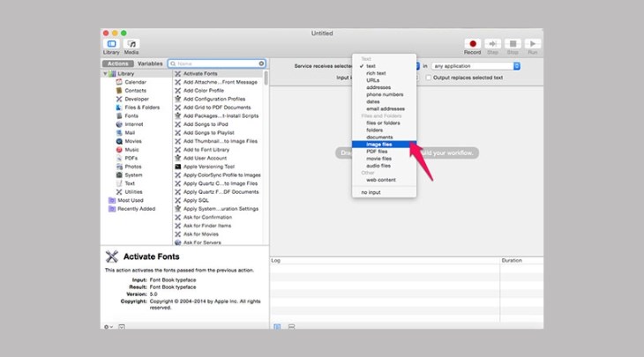Open the Library toolbar button

tap(111, 47)
